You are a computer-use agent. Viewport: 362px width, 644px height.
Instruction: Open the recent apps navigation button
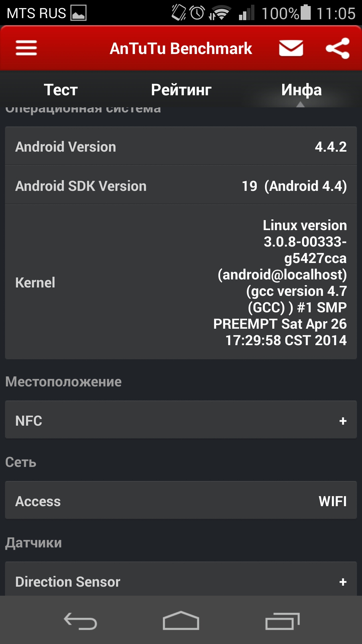tap(282, 621)
